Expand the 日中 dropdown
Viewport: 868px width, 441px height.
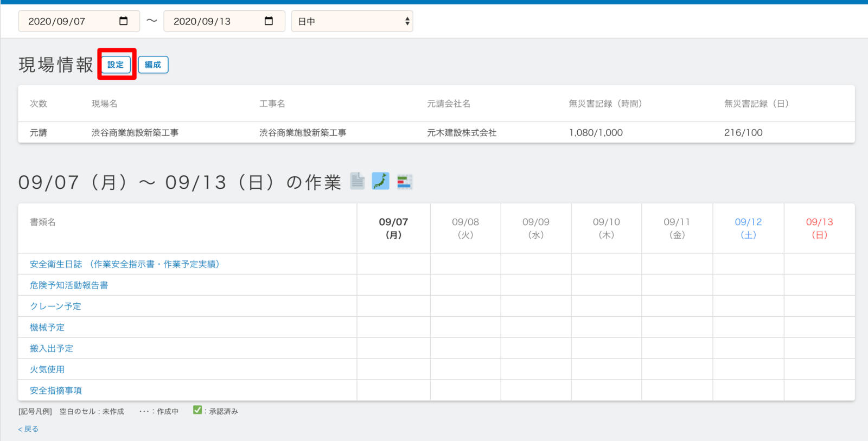352,21
